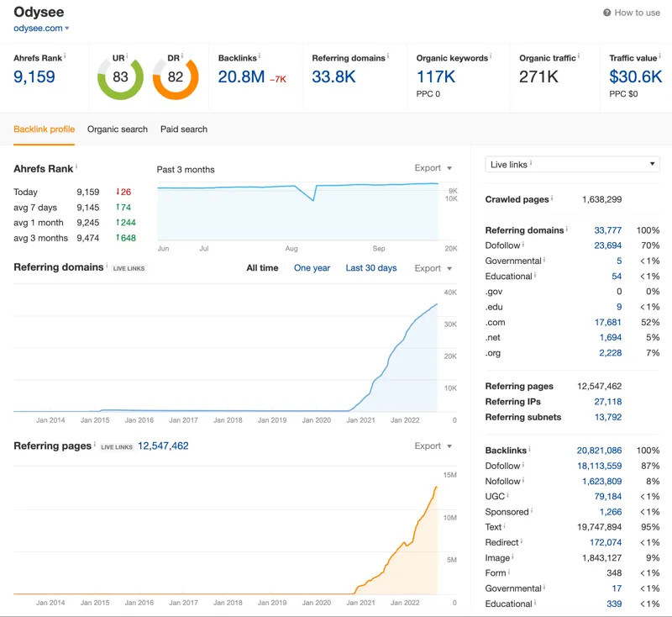Open the 33.8K referring domains value
The width and height of the screenshot is (672, 617).
pyautogui.click(x=333, y=77)
